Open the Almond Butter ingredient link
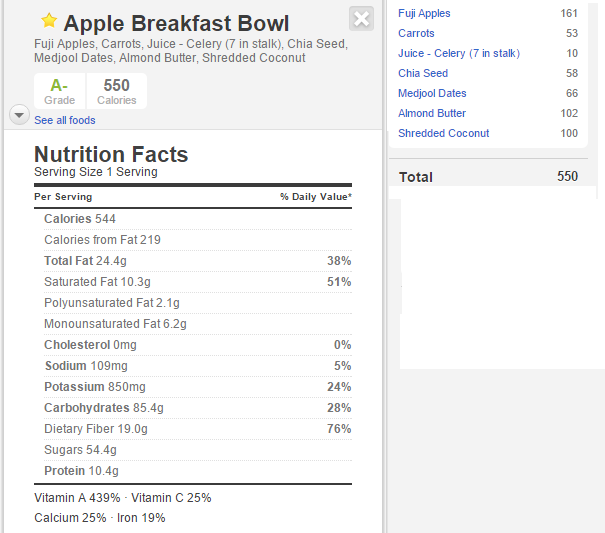Screen dimensions: 605x533 point(432,113)
